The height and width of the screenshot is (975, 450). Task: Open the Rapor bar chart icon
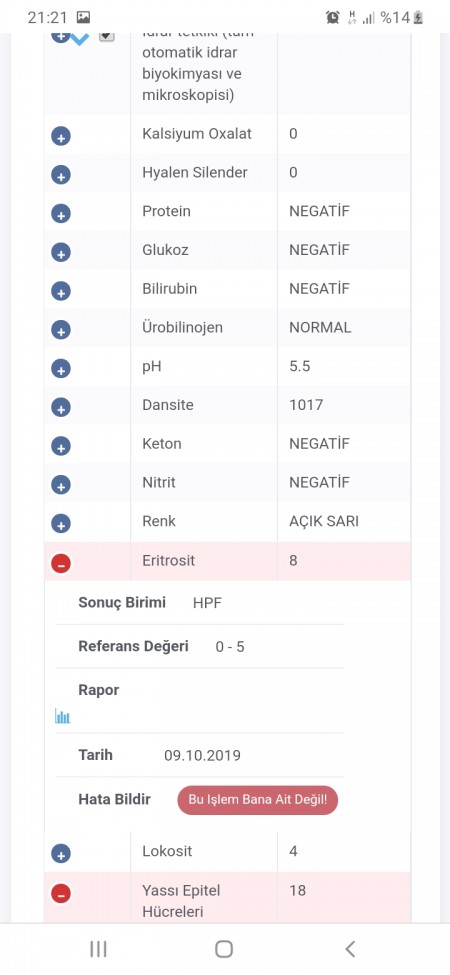[62, 716]
